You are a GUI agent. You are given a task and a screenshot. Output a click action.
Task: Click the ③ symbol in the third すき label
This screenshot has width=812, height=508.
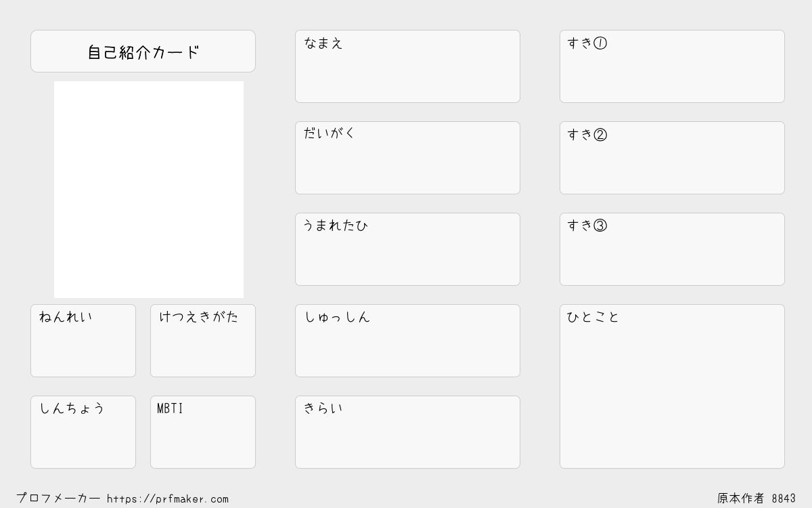point(600,226)
